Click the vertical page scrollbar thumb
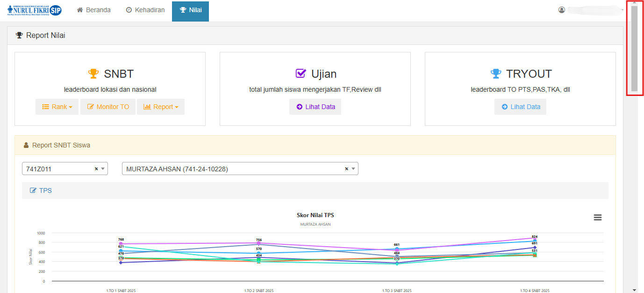Screen dimensions: 644x293 pos(634,48)
